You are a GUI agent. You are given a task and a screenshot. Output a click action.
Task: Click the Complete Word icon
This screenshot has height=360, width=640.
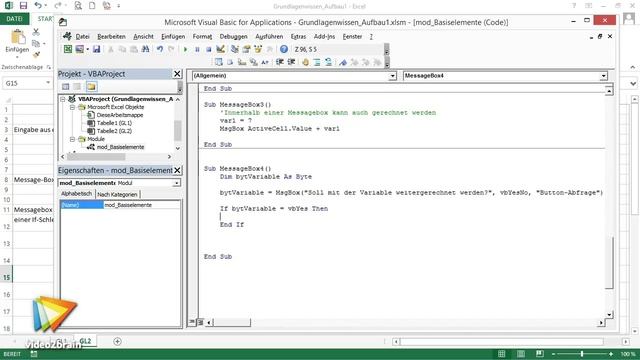(265, 62)
